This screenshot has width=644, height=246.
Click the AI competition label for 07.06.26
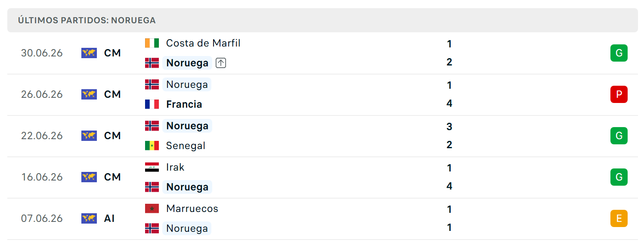[109, 218]
